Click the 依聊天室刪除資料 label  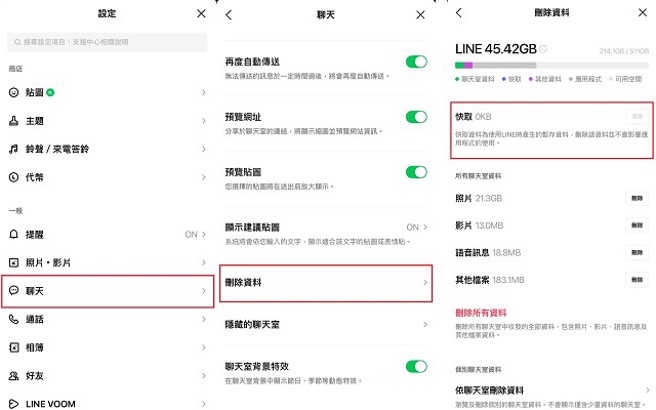tap(489, 390)
